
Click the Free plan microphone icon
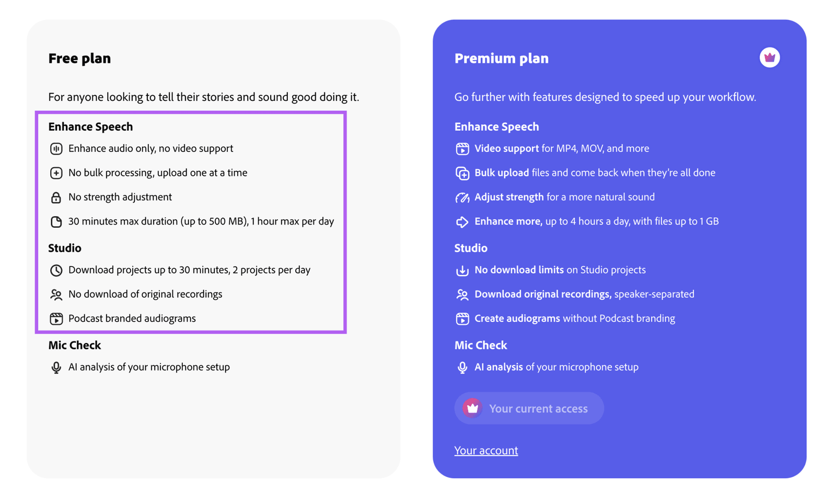pos(56,368)
